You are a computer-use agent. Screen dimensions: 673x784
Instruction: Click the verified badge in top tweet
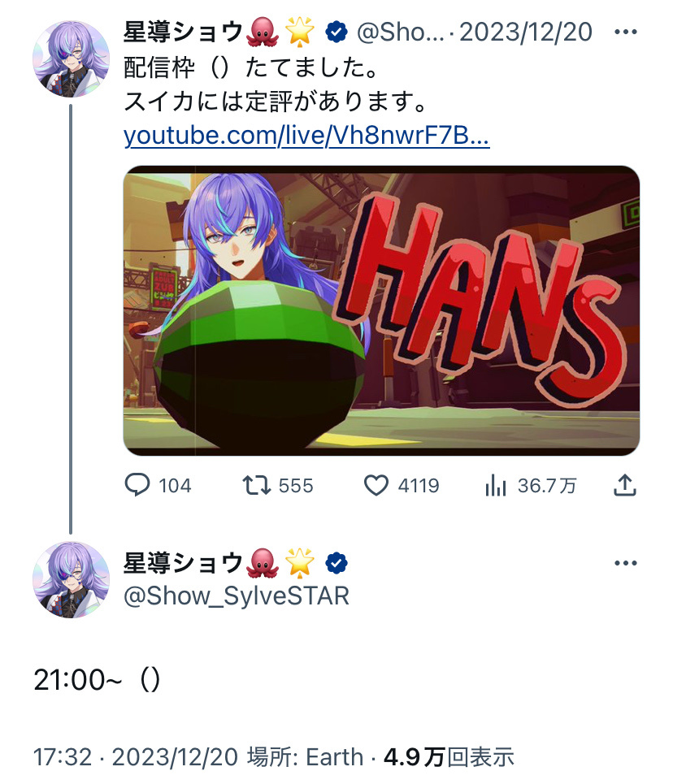click(x=336, y=32)
